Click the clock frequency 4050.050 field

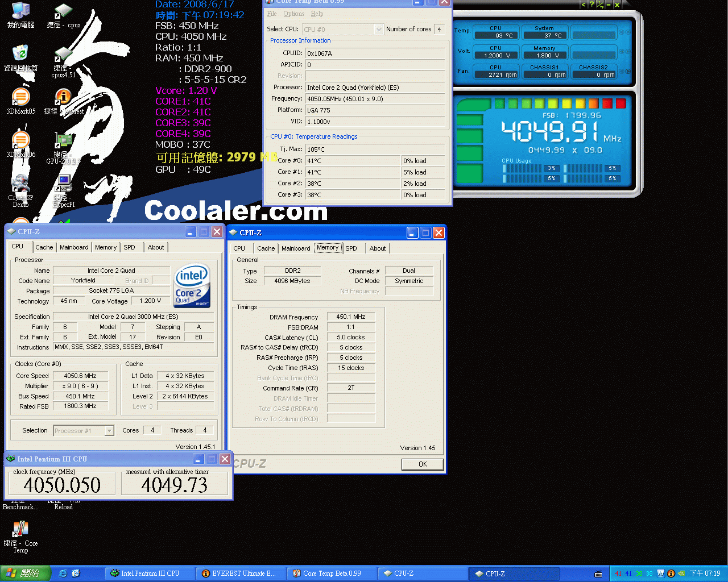coord(63,485)
